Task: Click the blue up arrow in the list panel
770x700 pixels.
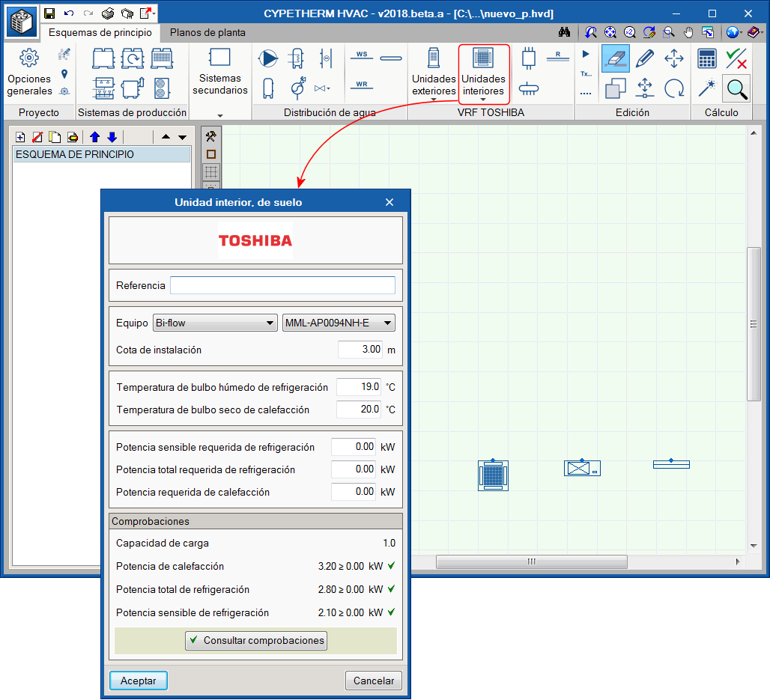Action: 94,137
